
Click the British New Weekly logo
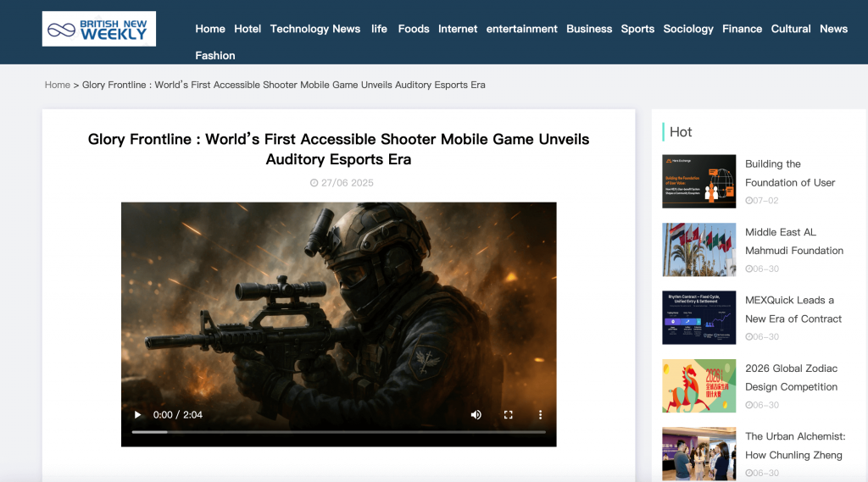(x=99, y=29)
